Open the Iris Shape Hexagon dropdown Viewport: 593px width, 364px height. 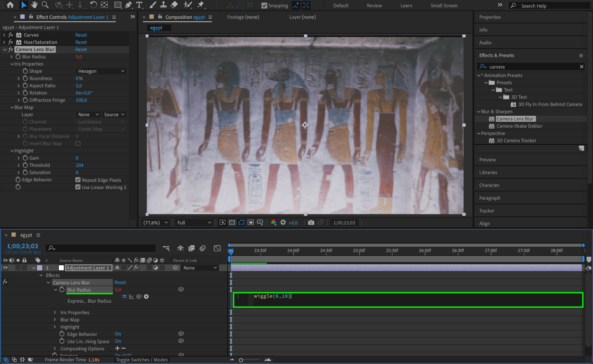101,71
